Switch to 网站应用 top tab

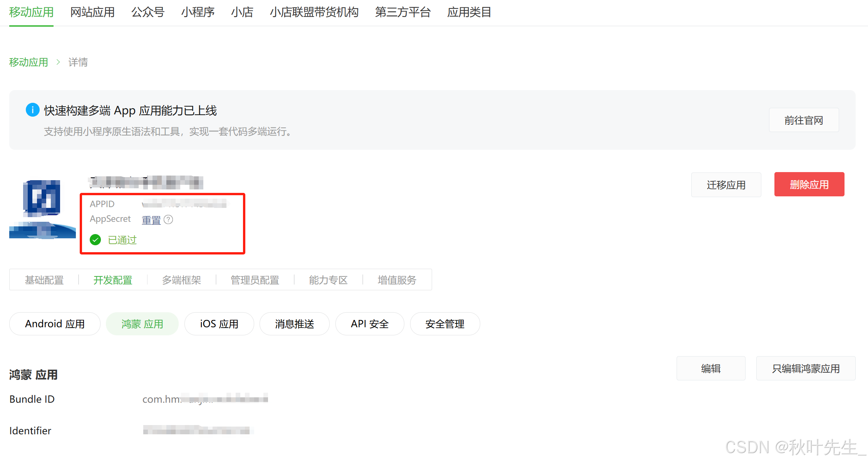click(x=92, y=12)
